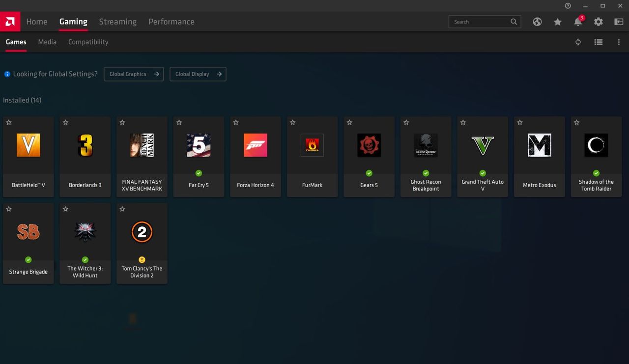Open the three-dot more options menu
Screen dimensions: 629x364
point(619,42)
